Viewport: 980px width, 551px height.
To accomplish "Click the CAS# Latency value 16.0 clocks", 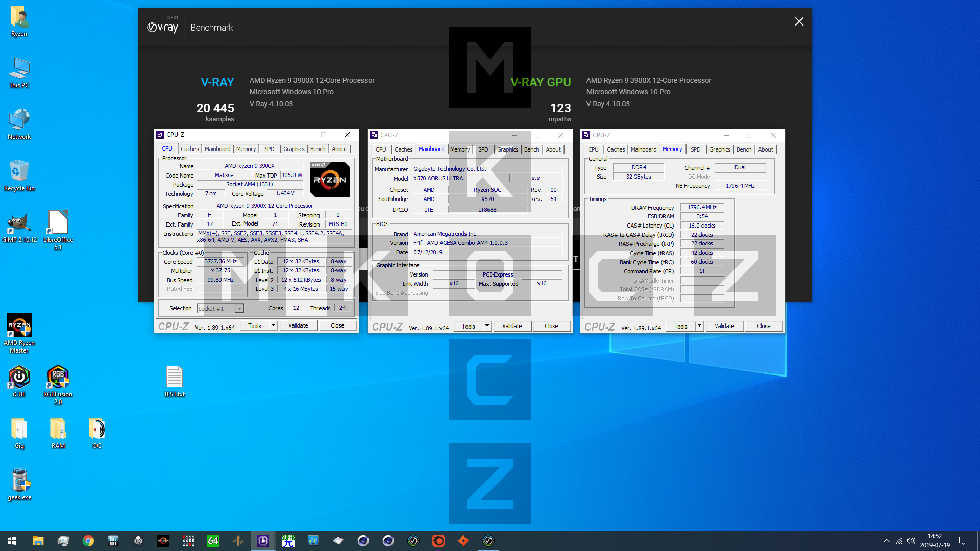I will tap(702, 226).
